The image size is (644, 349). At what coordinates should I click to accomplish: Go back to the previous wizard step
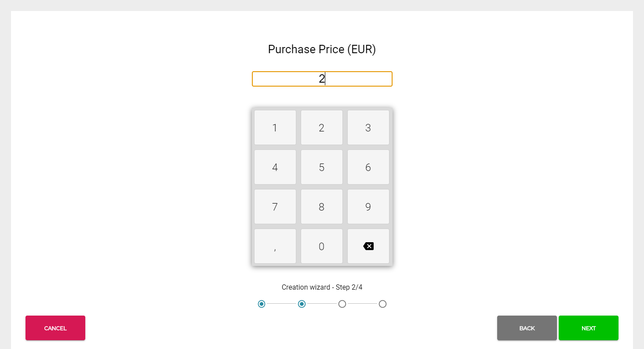coord(527,328)
